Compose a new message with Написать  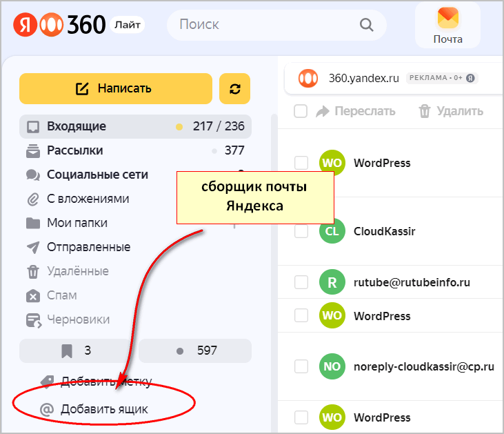[x=116, y=88]
